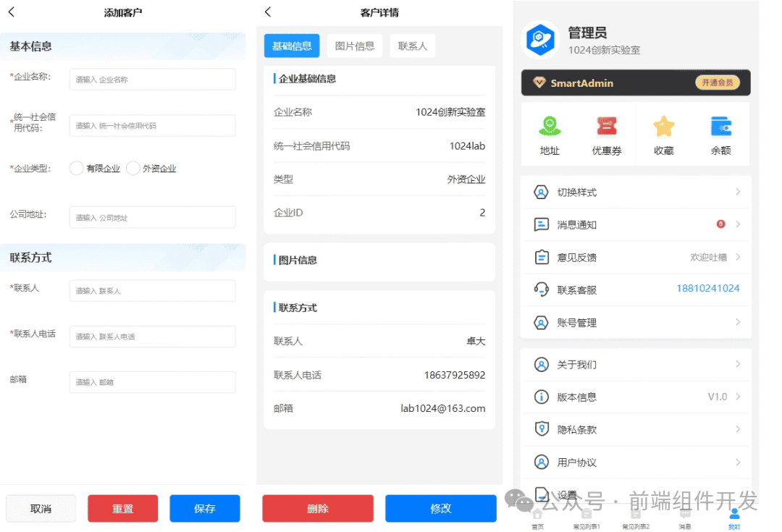This screenshot has height=532, width=782.
Task: Select the 联系人 tab on customer detail
Action: click(412, 45)
